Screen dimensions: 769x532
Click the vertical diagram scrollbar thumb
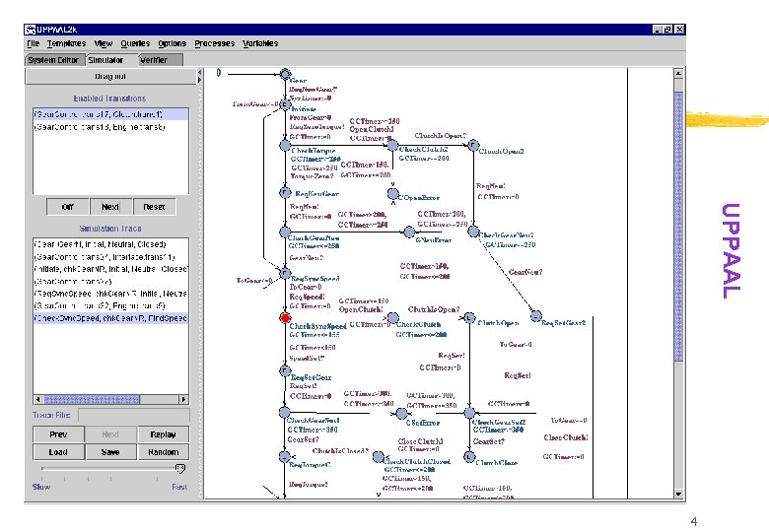coord(678,227)
